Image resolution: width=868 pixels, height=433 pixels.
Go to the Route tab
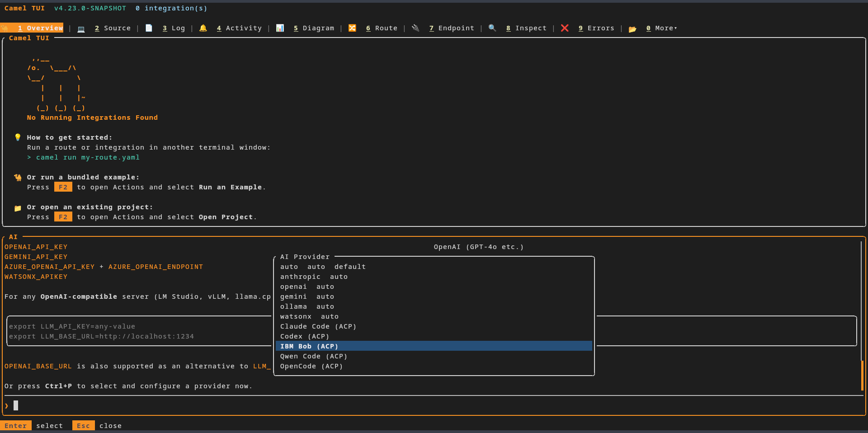tap(382, 28)
